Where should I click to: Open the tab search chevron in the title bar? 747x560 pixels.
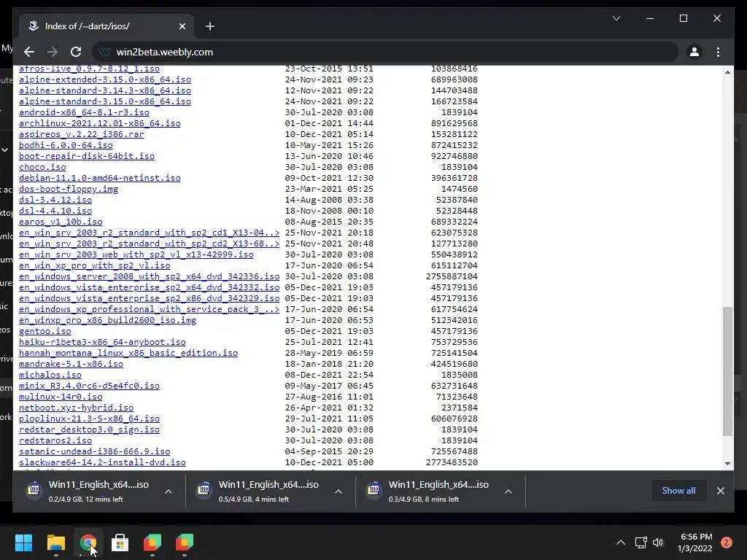[x=616, y=18]
